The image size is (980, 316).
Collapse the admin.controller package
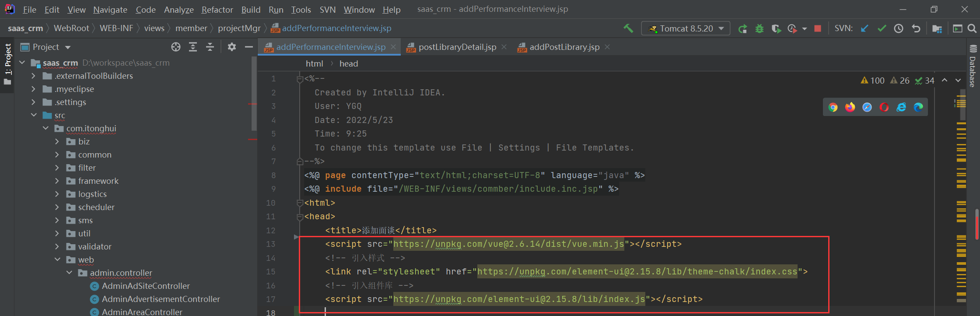click(69, 273)
